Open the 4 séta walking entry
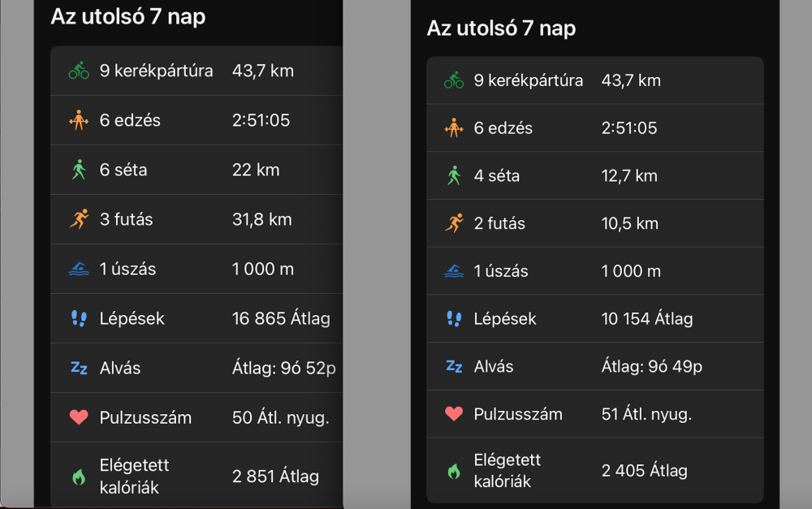Viewport: 812px width, 509px height. 497,175
